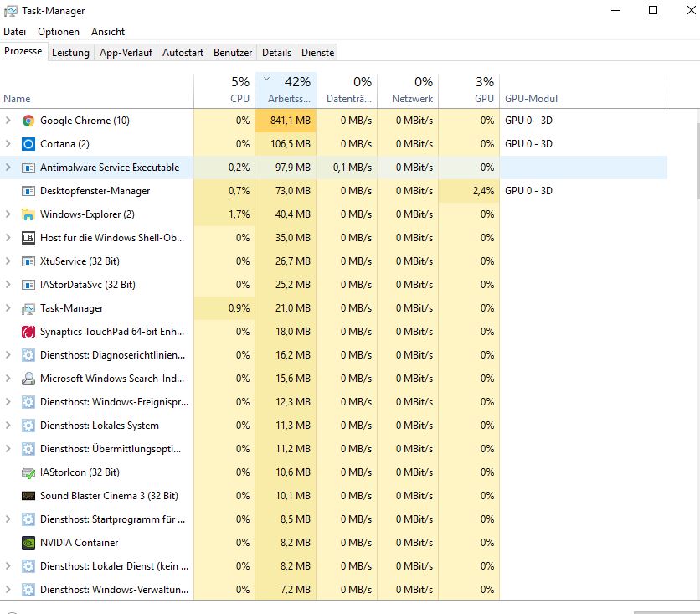
Task: Click the Host für die Windows Shell icon
Action: [28, 238]
